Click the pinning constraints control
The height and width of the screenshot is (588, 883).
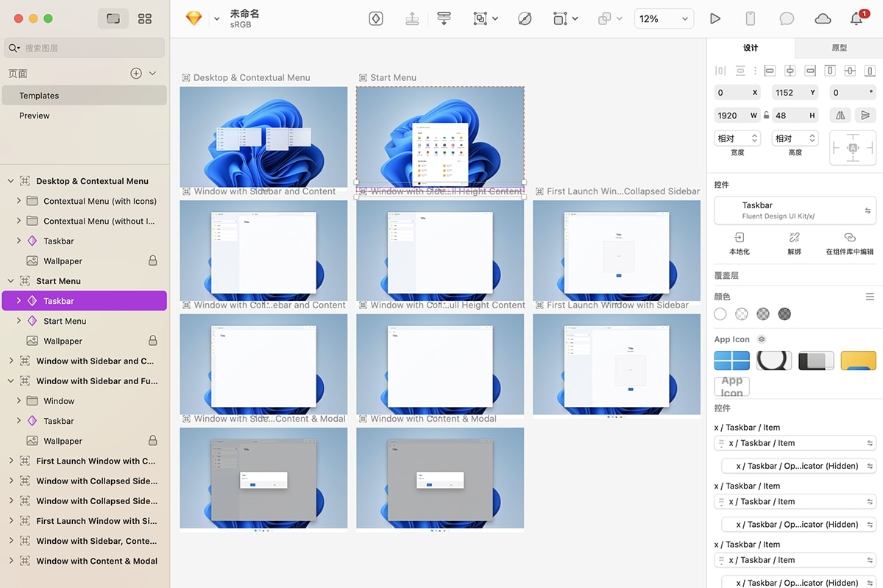(853, 148)
